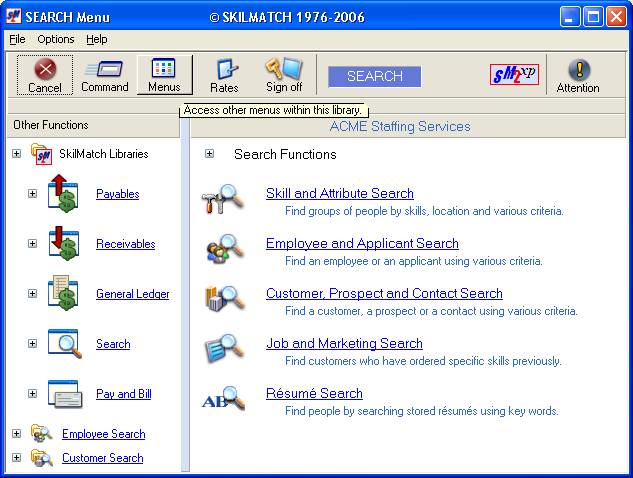
Task: Click the blue SEARCH banner button
Action: click(x=375, y=76)
